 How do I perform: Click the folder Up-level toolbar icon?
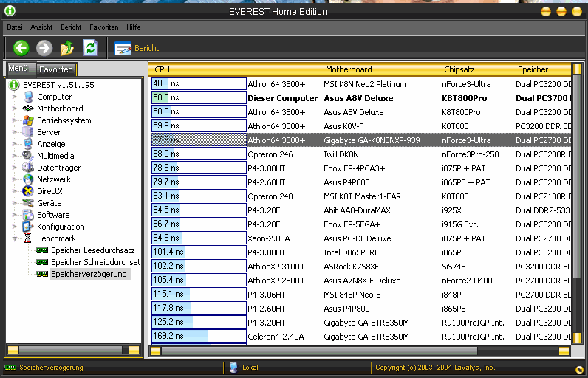tap(67, 48)
